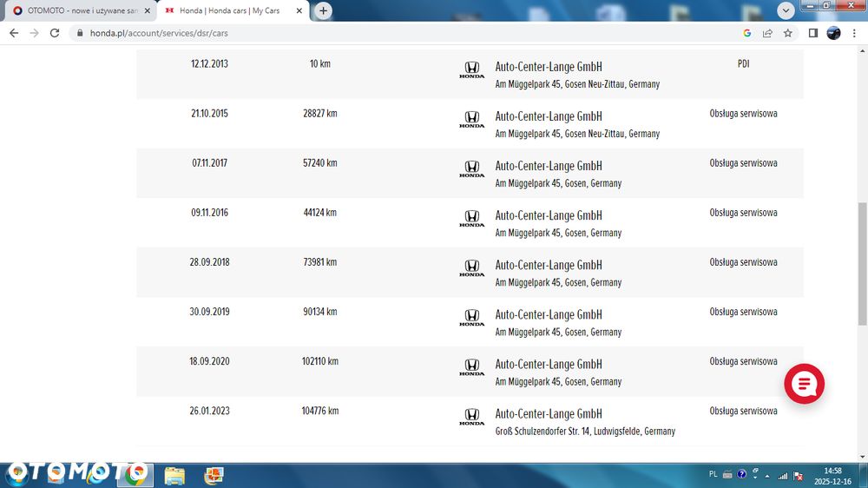The height and width of the screenshot is (488, 868).
Task: Show hidden tray icons arrow
Action: [767, 476]
